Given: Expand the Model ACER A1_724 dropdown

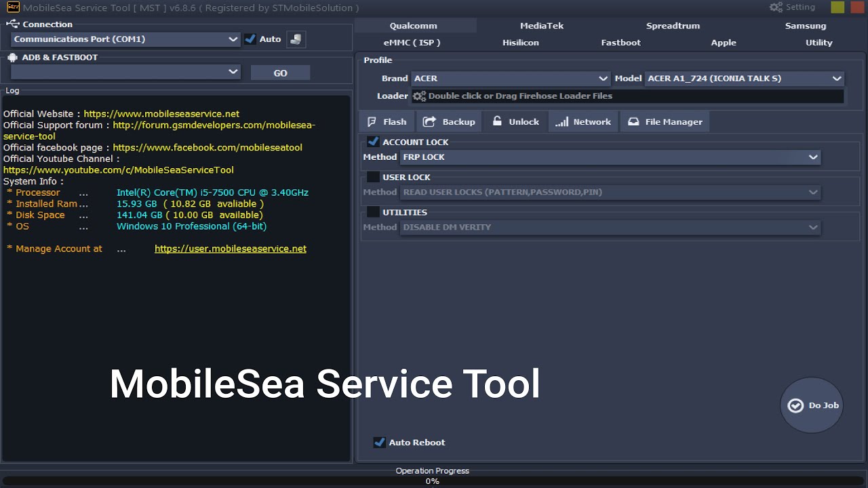Looking at the screenshot, I should [x=745, y=79].
